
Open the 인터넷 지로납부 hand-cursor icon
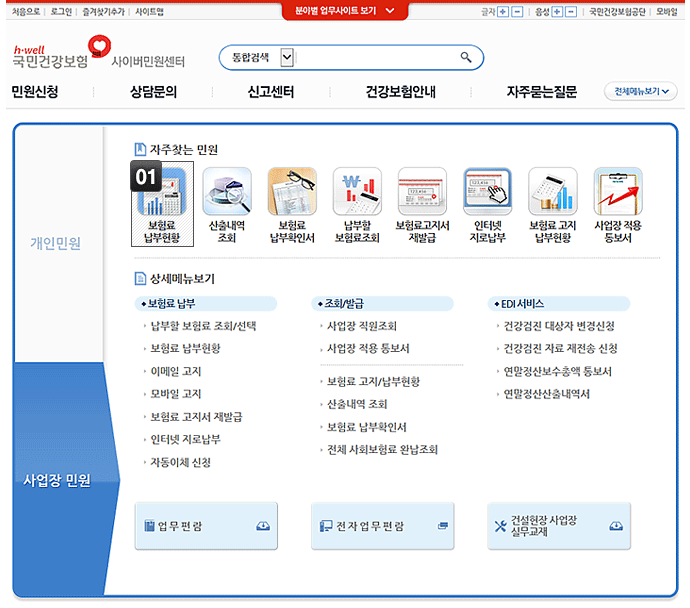pyautogui.click(x=488, y=191)
